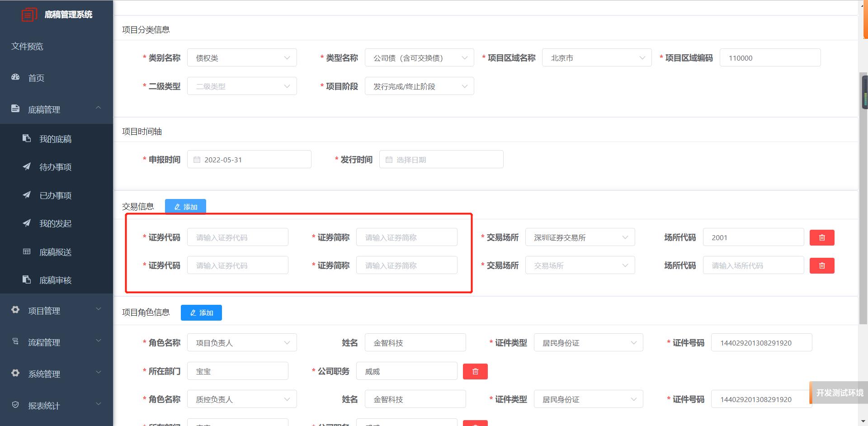This screenshot has width=868, height=426.
Task: Click 添加 button beside 交易信息
Action: pos(185,207)
